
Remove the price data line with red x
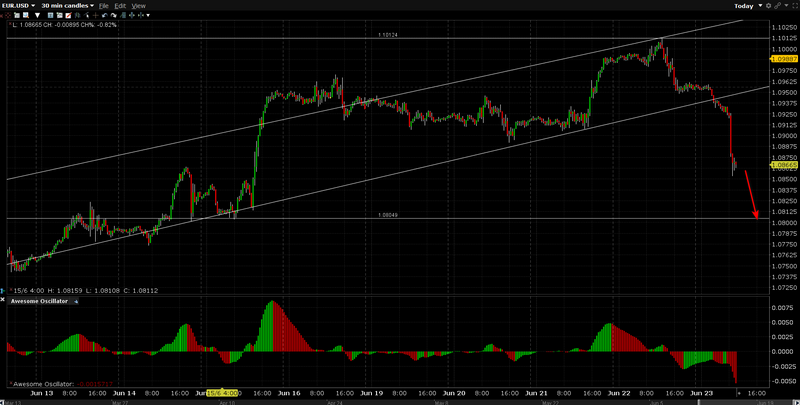tap(10, 23)
